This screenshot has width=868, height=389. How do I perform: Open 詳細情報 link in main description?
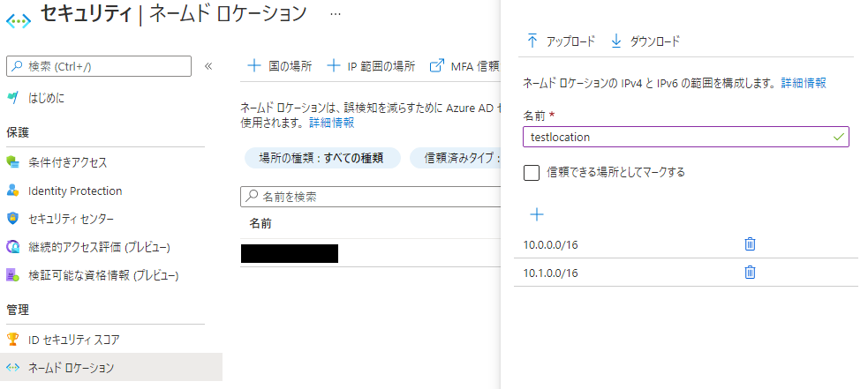332,123
